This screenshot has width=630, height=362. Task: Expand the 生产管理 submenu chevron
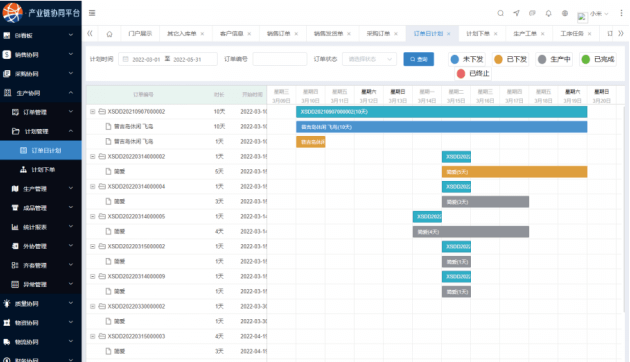pyautogui.click(x=71, y=188)
